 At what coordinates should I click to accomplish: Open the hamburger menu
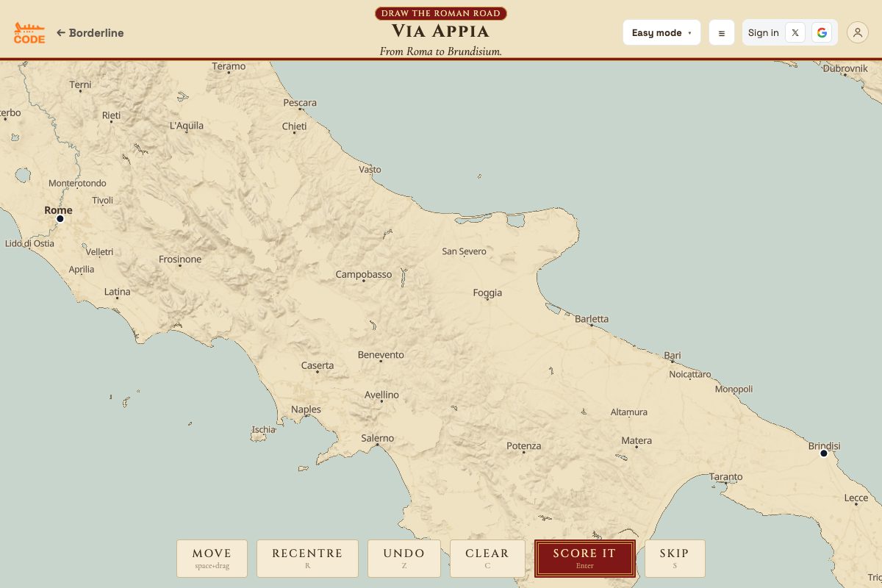pyautogui.click(x=722, y=32)
